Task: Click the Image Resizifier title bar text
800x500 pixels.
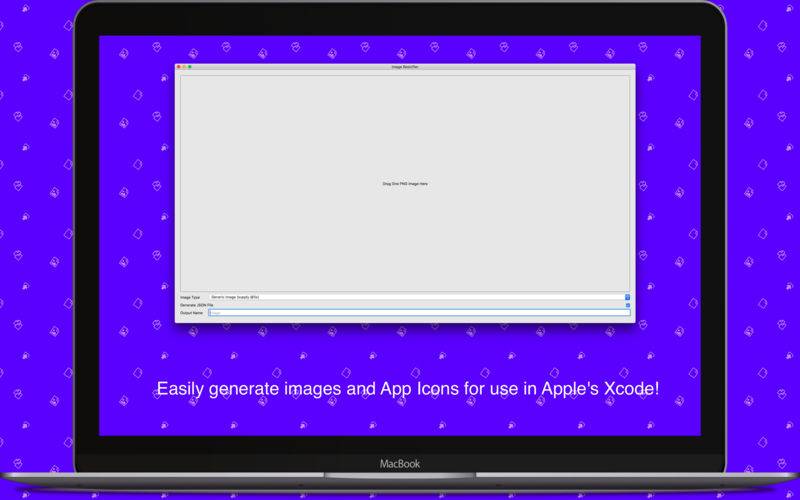Action: [x=405, y=67]
